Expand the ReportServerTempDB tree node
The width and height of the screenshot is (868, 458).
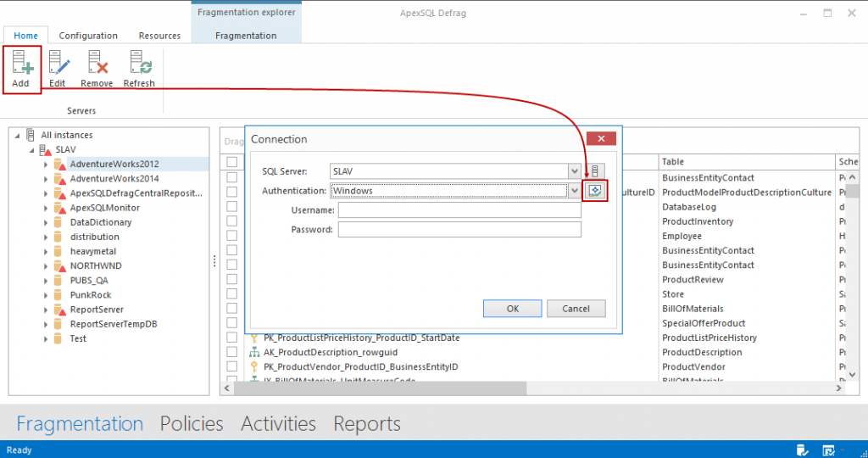point(46,325)
